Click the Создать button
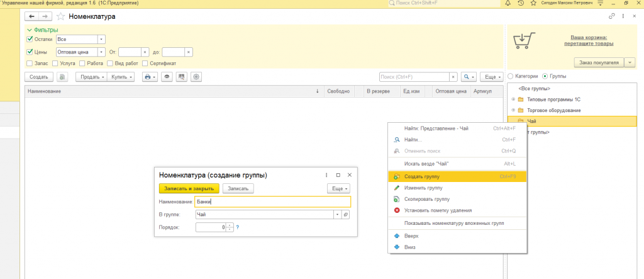644x279 pixels. click(39, 77)
